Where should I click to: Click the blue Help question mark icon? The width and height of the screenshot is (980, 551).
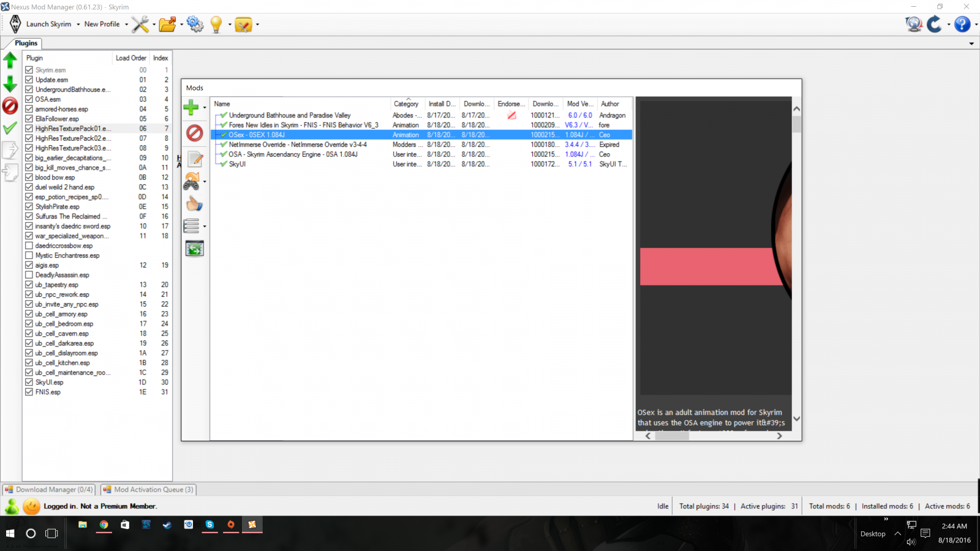coord(962,24)
